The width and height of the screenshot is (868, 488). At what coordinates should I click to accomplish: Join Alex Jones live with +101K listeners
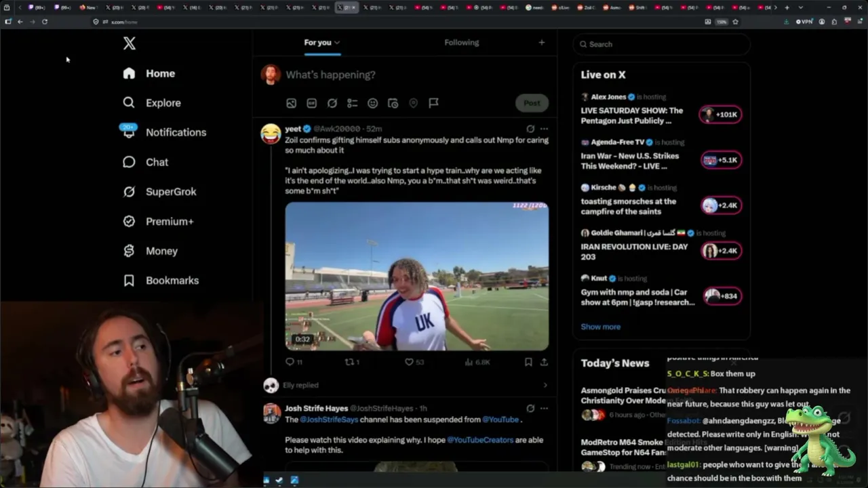coord(721,115)
